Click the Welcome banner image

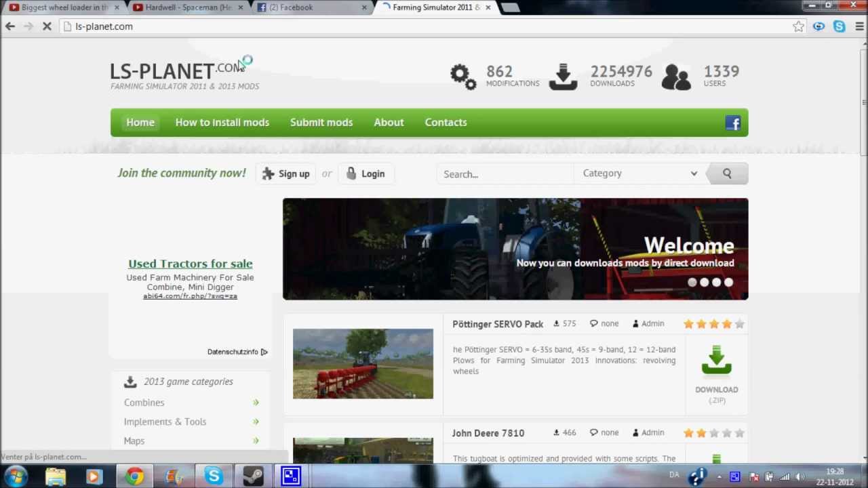pos(515,249)
